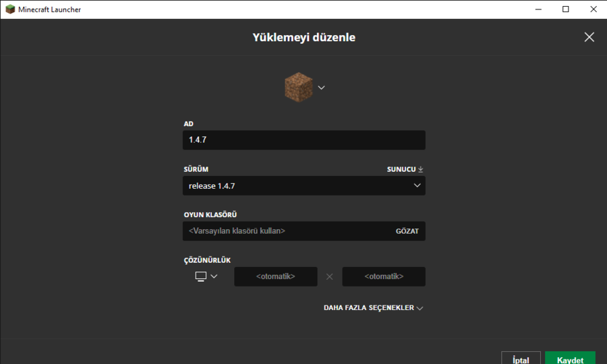Browse game folder with GÖZAT button
The height and width of the screenshot is (364, 607).
tap(407, 231)
